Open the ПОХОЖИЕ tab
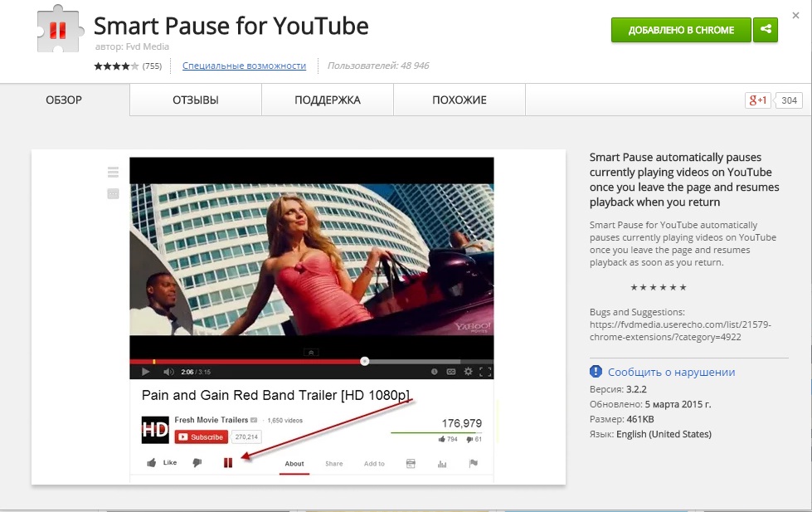 pos(459,100)
